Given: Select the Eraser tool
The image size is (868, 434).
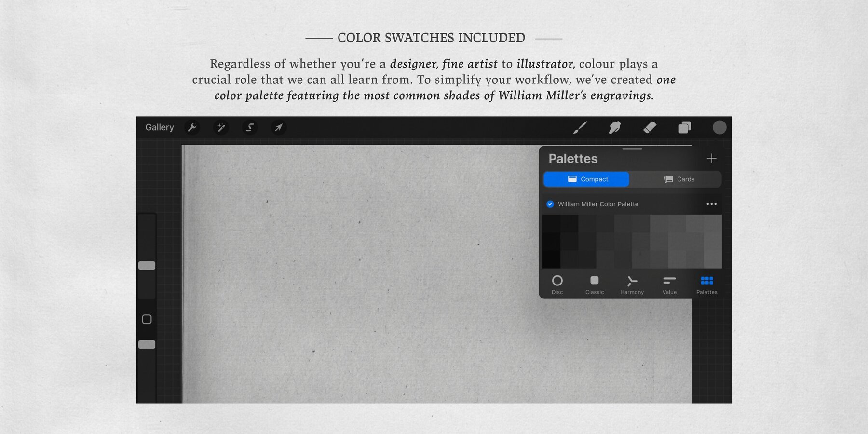Looking at the screenshot, I should [650, 127].
